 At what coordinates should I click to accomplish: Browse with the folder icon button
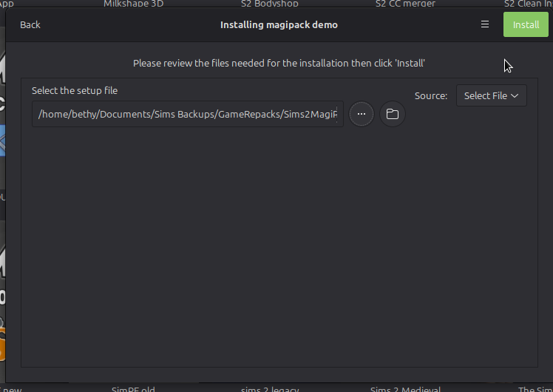(392, 114)
